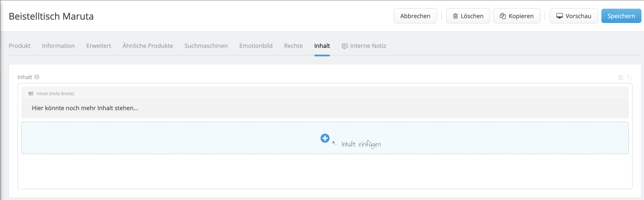Cancel editing via the Abbrechen button

click(415, 15)
